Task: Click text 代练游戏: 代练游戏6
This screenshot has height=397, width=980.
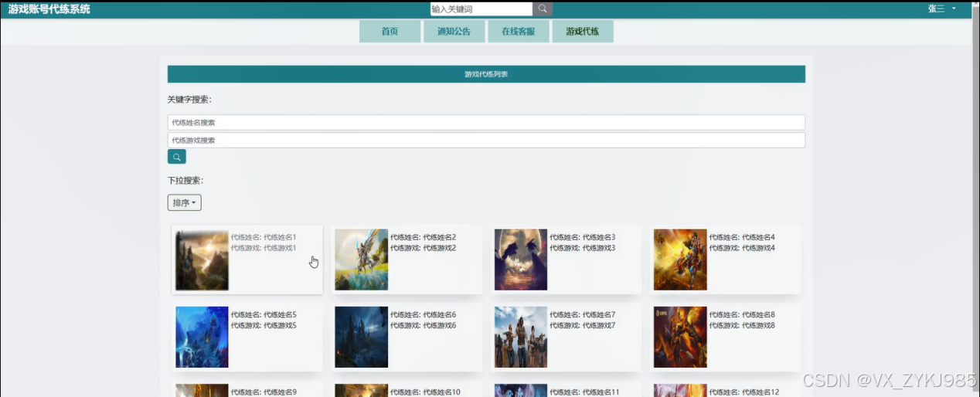Action: pos(424,325)
